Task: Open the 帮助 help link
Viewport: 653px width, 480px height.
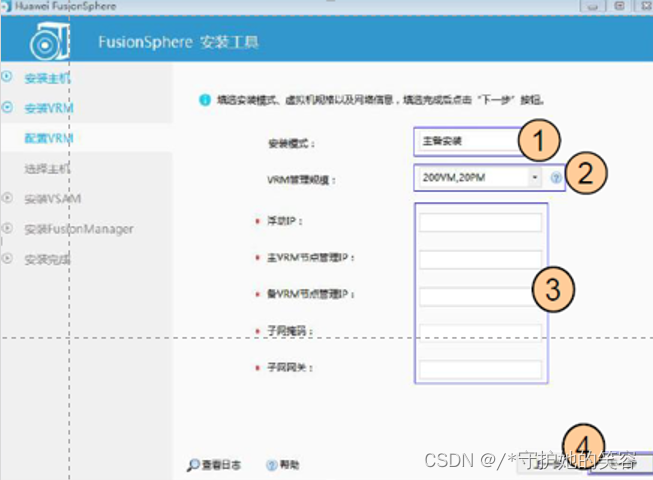Action: coord(289,465)
